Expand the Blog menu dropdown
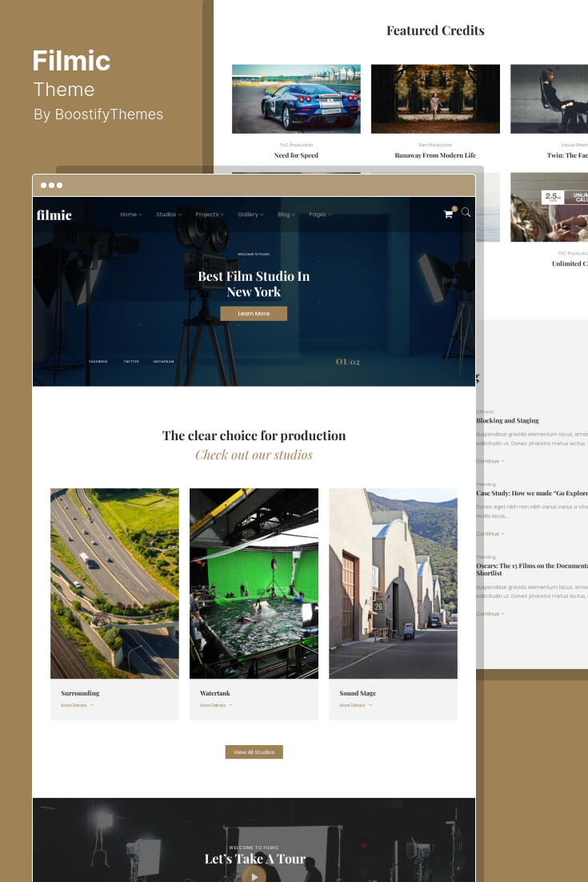 (x=286, y=214)
